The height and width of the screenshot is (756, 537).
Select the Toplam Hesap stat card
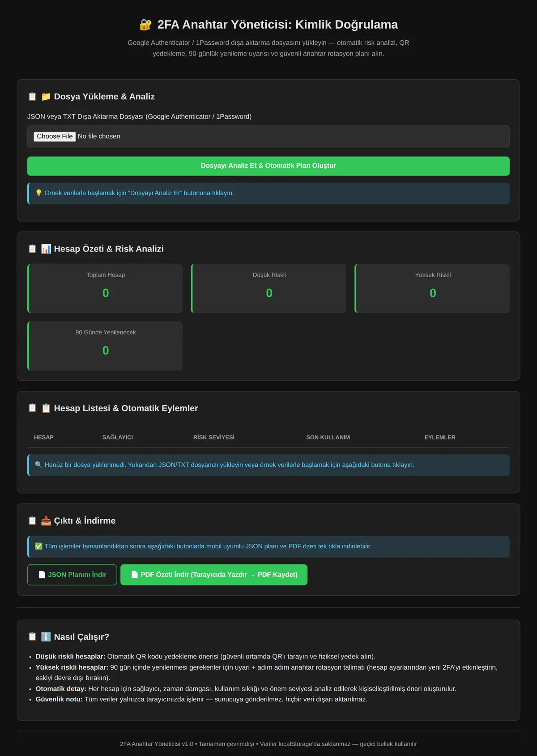coord(105,288)
